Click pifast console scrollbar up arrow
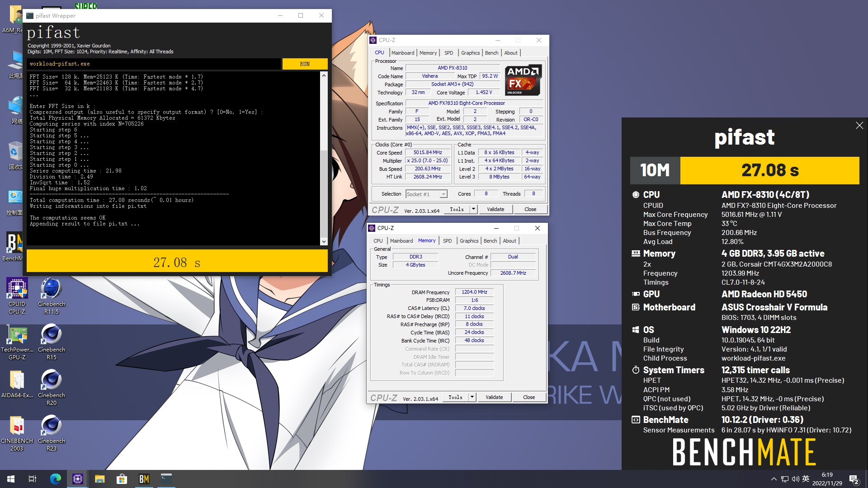868x488 pixels. [x=324, y=75]
